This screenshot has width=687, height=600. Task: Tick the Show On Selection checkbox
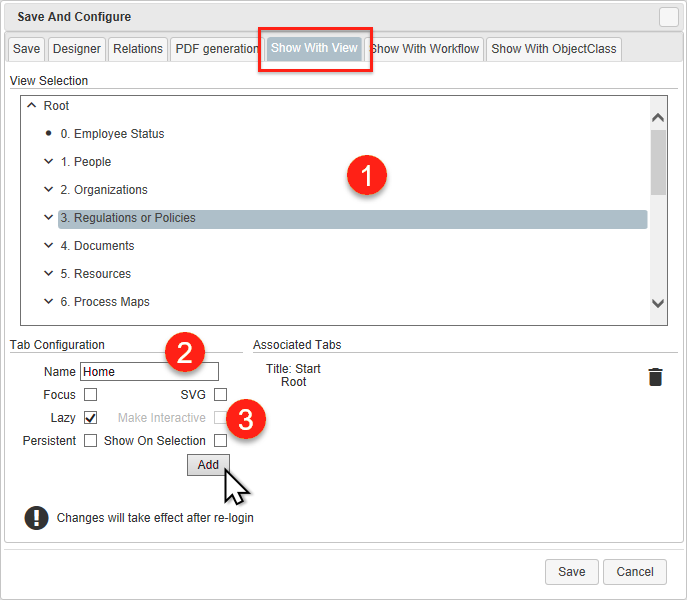point(220,441)
